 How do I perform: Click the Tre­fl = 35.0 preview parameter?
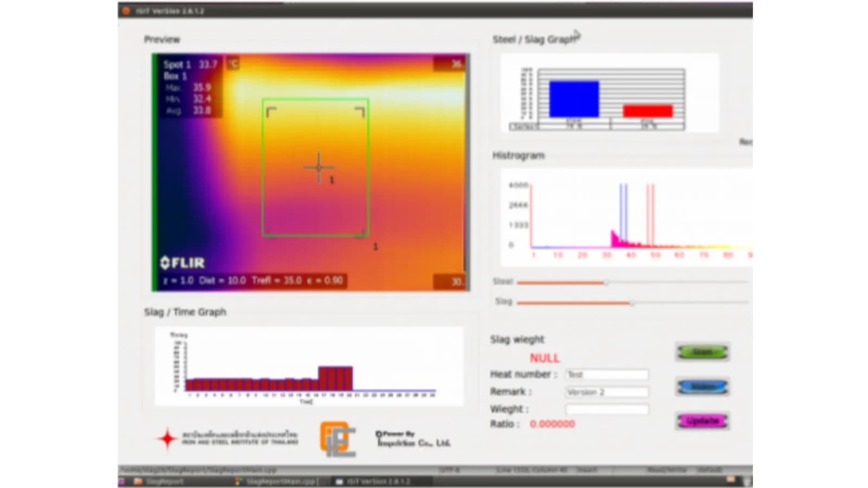pyautogui.click(x=277, y=280)
